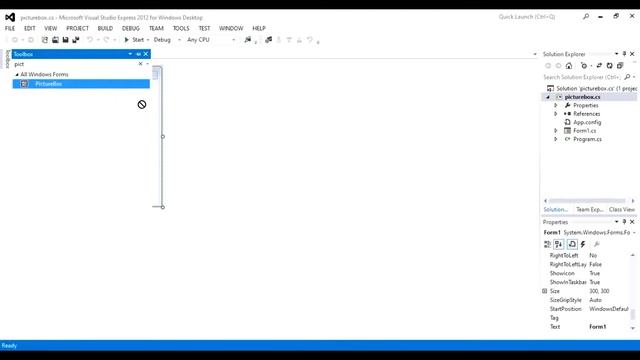Open the Start button dropdown arrow

point(148,40)
